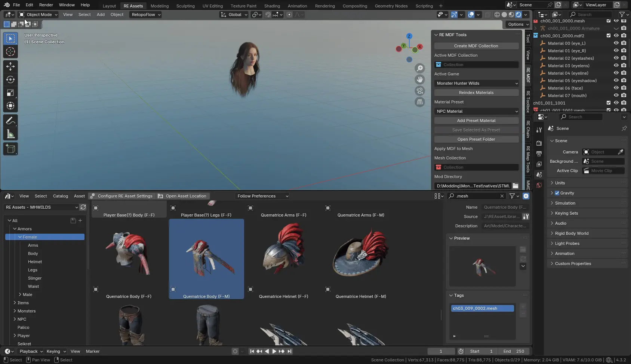Toggle the Gravity checkbox

(x=557, y=193)
